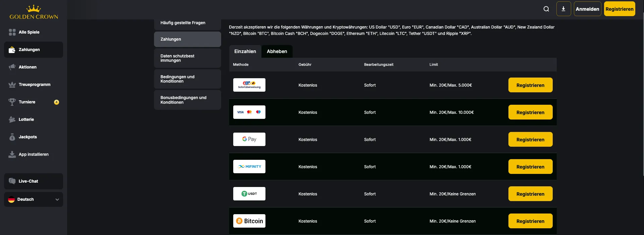
Task: Open Aktionen megaphone menu item
Action: click(x=28, y=67)
